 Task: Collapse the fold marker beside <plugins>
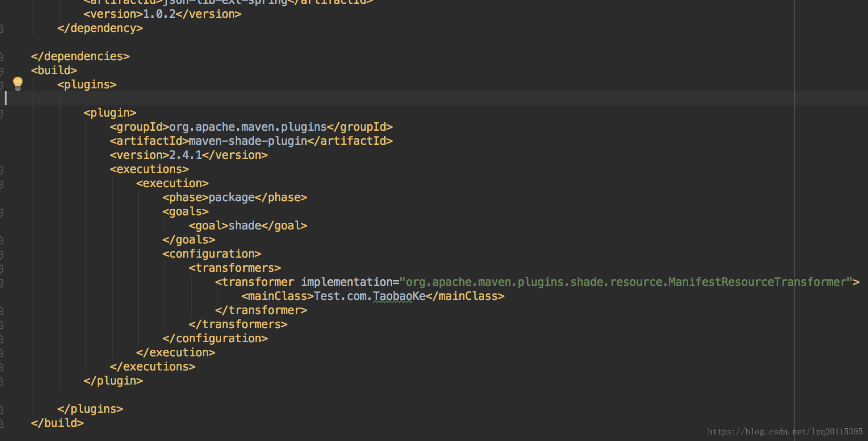coord(1,86)
